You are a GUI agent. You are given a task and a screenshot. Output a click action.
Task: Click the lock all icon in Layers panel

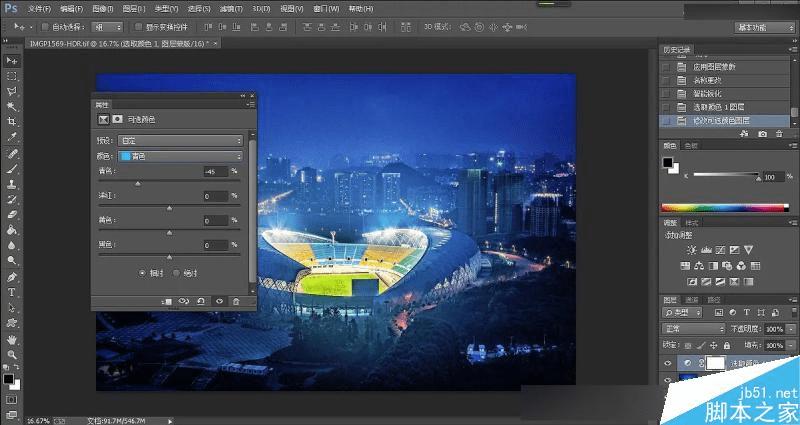(727, 345)
